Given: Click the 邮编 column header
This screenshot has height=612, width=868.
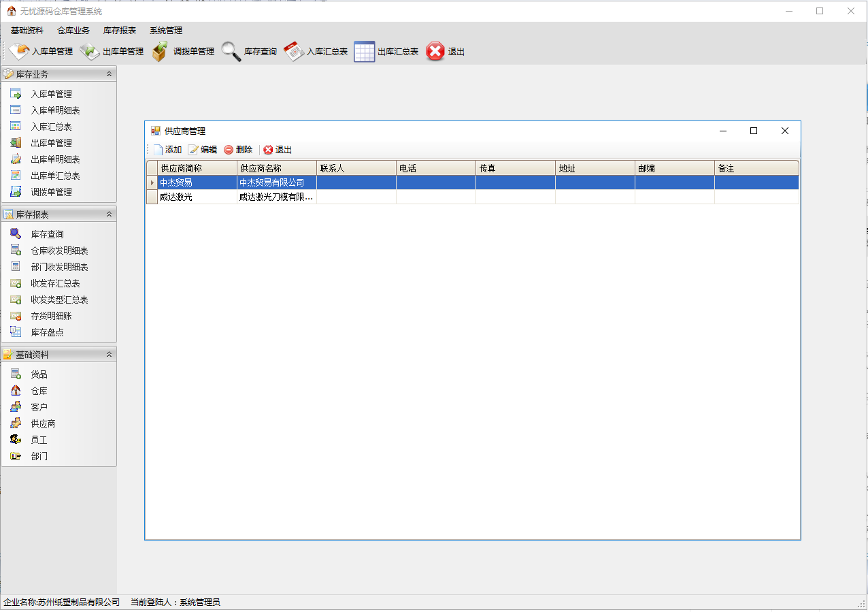Looking at the screenshot, I should coord(675,168).
